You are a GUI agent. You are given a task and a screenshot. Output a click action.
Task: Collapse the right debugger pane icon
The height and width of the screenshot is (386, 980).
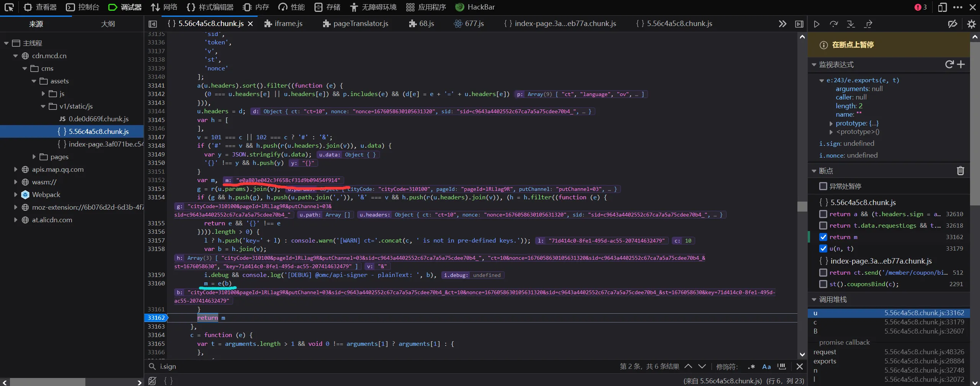799,24
